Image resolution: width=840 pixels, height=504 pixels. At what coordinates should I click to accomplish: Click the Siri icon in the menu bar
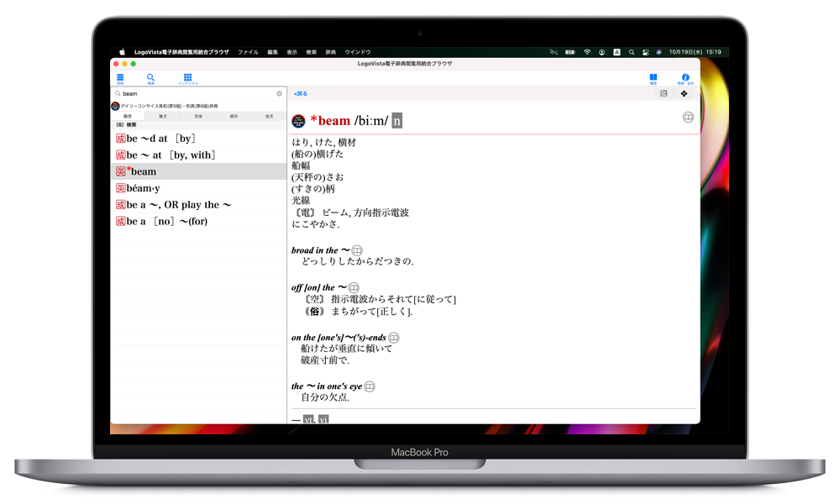pyautogui.click(x=659, y=52)
